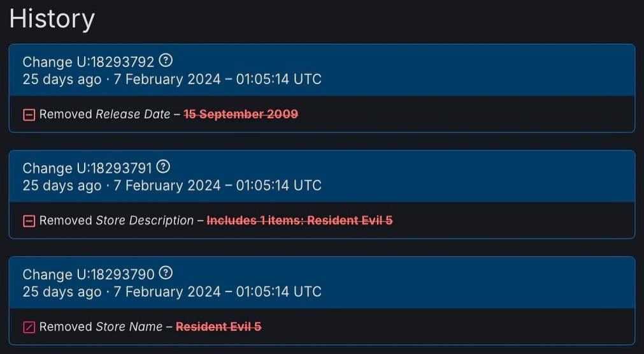Click the Removed Store Name row text
Viewport: 644px width, 354px height.
point(150,327)
